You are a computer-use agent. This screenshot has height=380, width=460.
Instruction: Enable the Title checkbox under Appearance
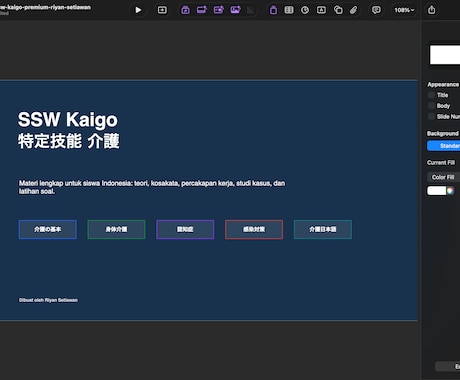click(431, 95)
